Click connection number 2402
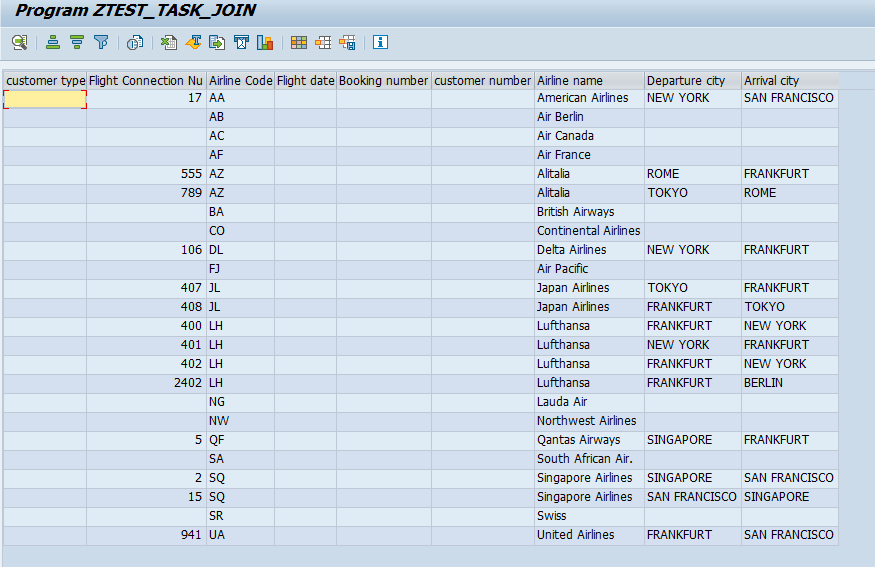875x567 pixels. click(146, 383)
